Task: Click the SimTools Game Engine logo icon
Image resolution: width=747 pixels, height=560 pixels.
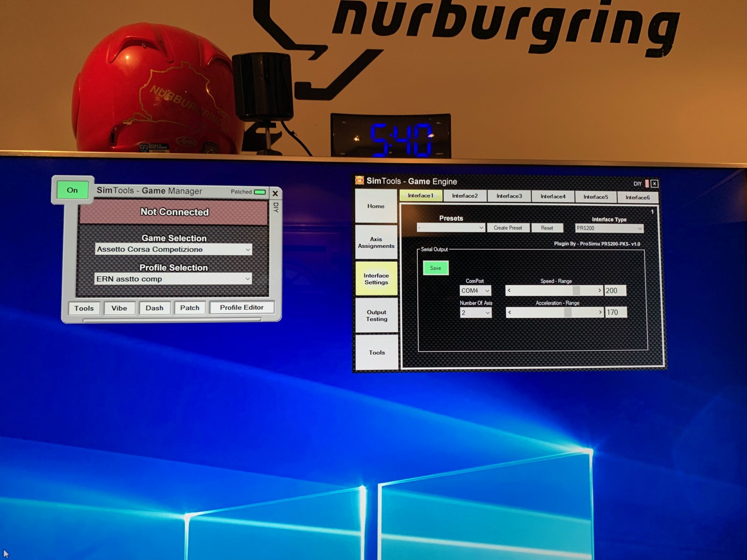Action: pos(359,180)
